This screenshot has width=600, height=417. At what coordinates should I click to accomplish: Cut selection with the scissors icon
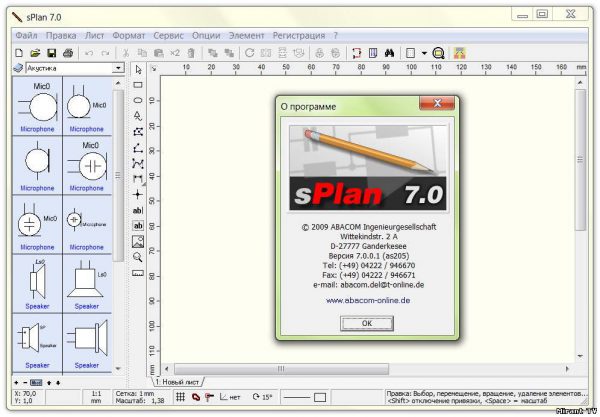coord(125,53)
